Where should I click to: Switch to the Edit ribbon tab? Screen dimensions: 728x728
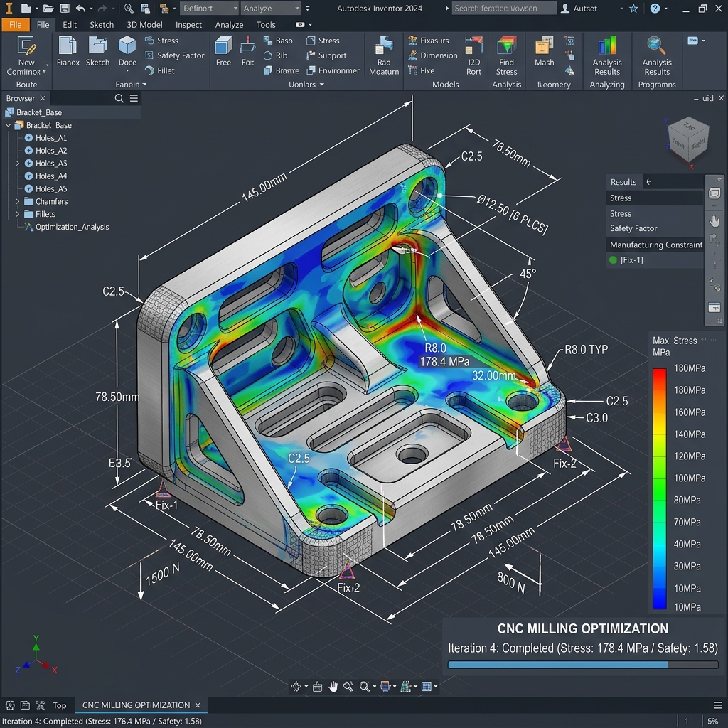tap(70, 25)
